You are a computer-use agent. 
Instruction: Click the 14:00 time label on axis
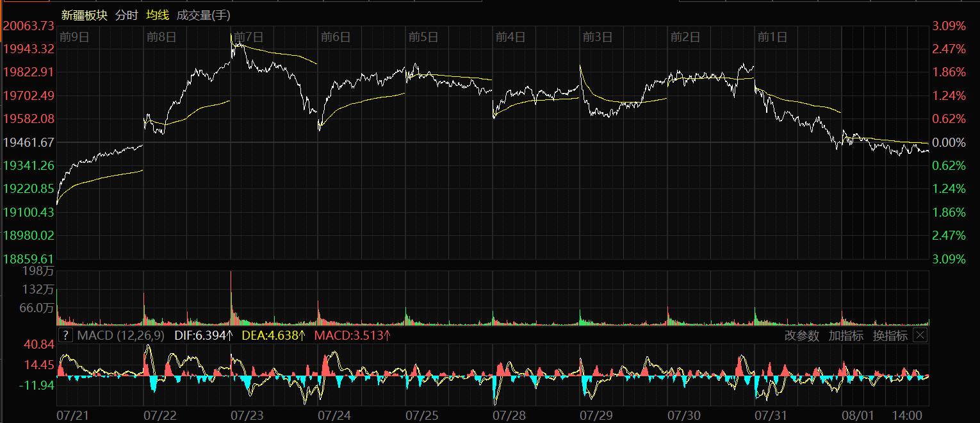click(x=908, y=415)
